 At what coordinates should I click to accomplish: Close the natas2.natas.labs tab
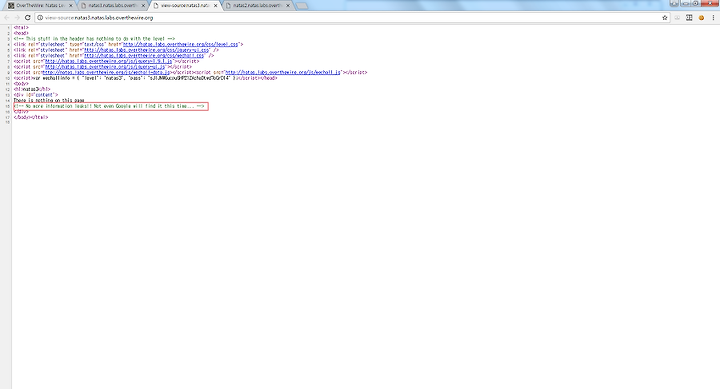(x=288, y=6)
